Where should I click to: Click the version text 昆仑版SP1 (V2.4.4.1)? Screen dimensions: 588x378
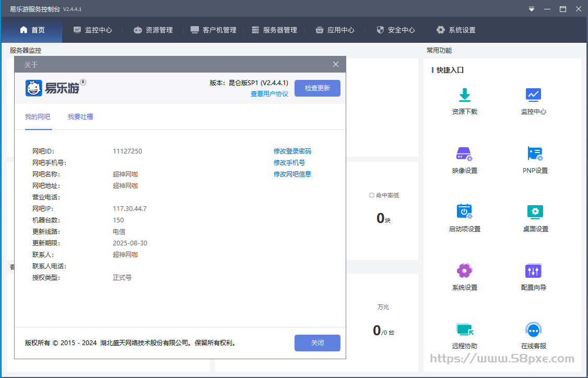[x=258, y=83]
